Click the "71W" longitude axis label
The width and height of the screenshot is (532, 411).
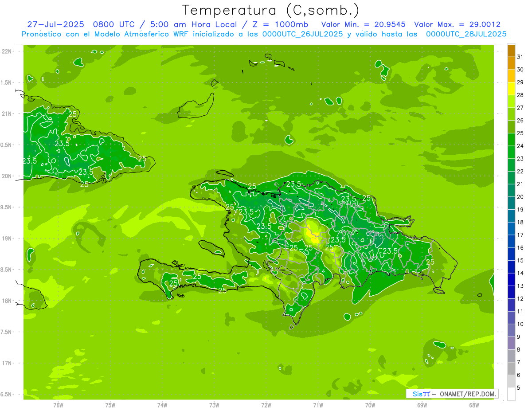pos(318,405)
